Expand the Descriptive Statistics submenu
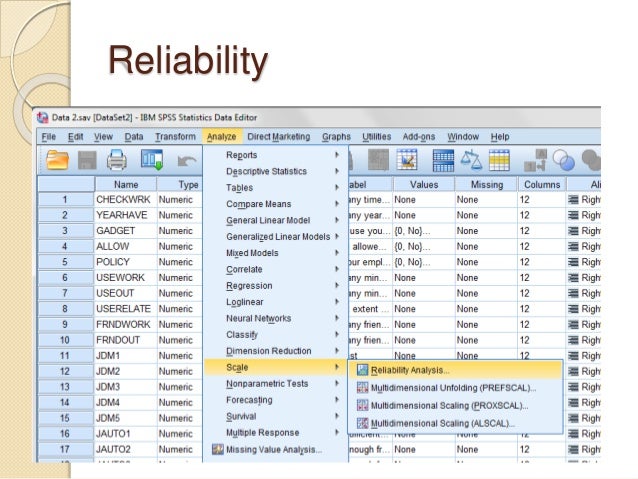The image size is (638, 479). pyautogui.click(x=276, y=171)
